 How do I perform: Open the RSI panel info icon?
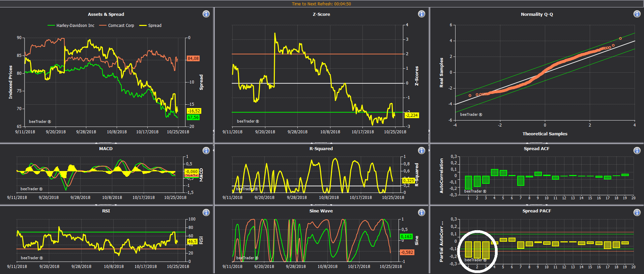pos(206,212)
